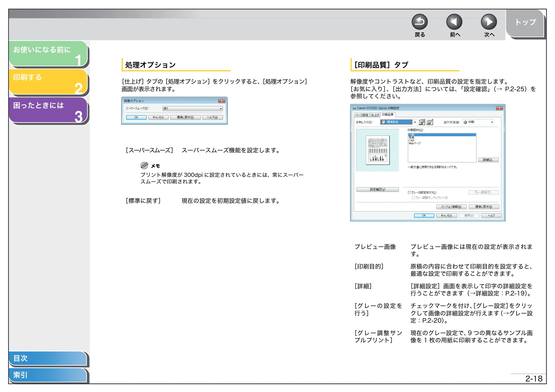Switch to the ページ設定 tab
Viewport: 555px width, 392px height.
pos(362,115)
